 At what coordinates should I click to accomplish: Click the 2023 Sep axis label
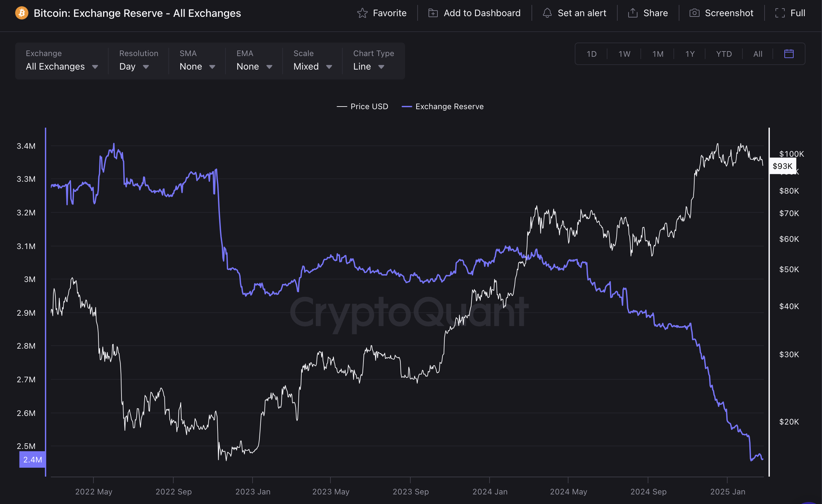[411, 492]
